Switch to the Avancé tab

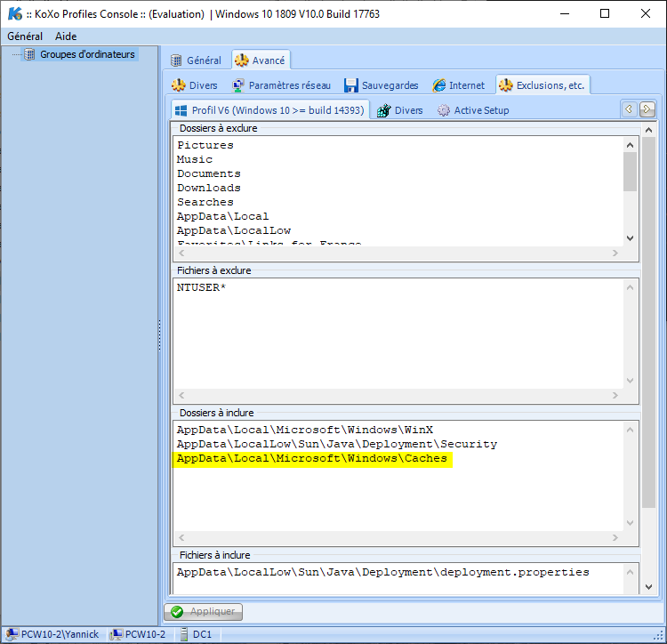pos(261,60)
